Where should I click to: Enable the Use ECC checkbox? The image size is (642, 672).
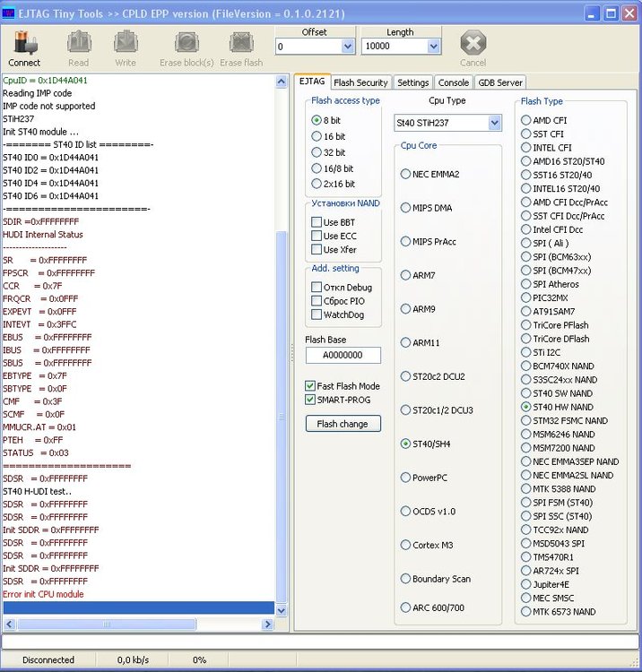[317, 236]
